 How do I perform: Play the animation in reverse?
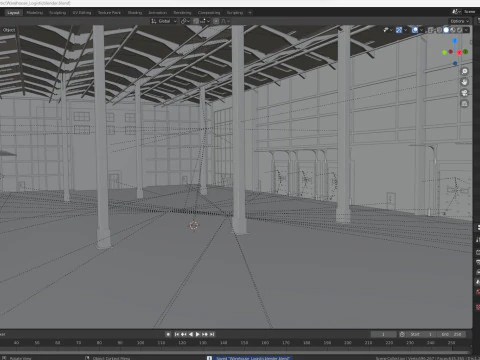coord(191,334)
